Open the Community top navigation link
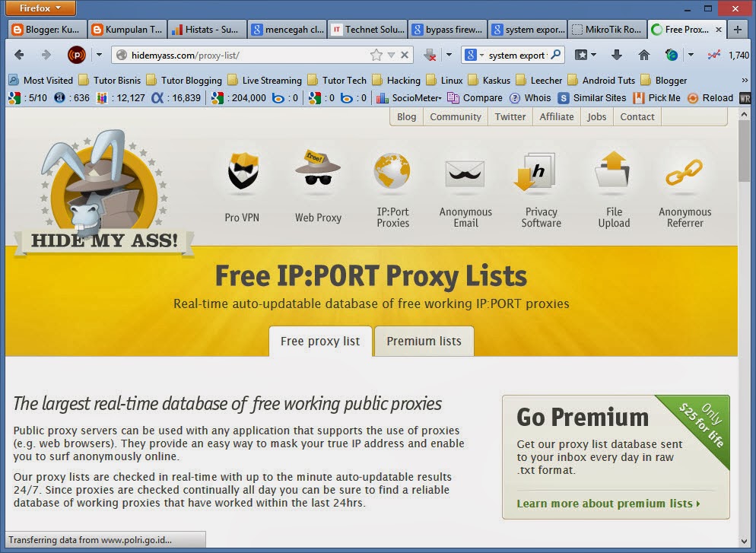The width and height of the screenshot is (756, 553). pyautogui.click(x=455, y=116)
